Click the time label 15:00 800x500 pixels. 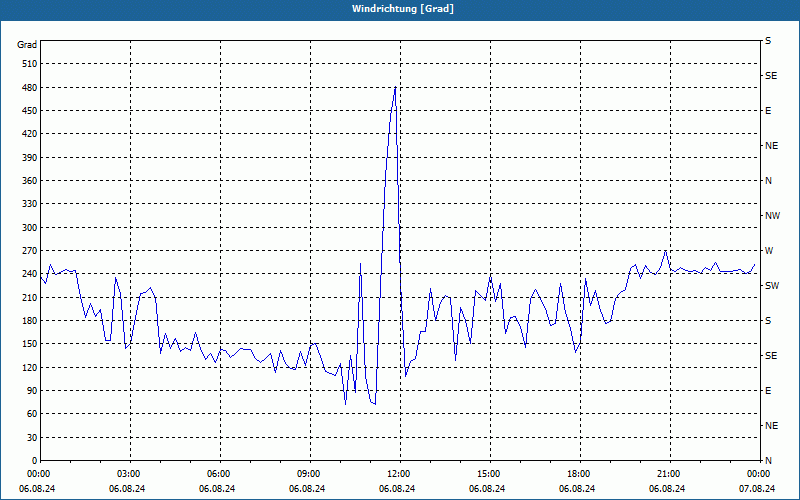490,473
